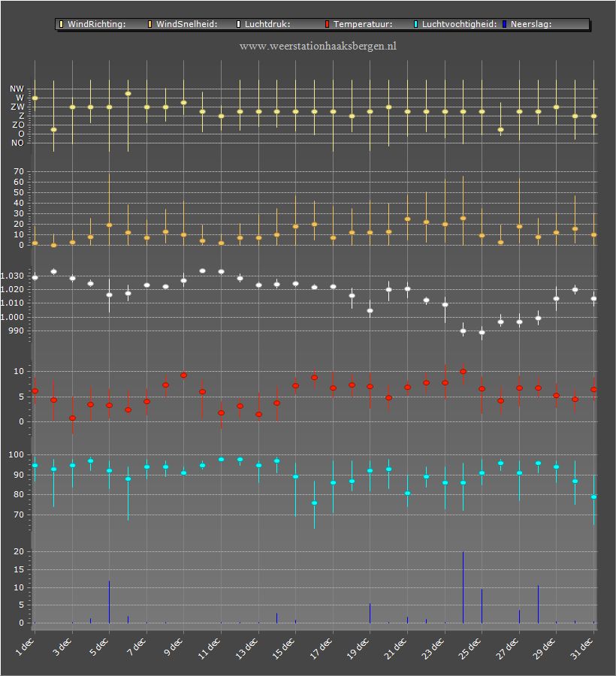Screen dimensions: 616x676
Task: Select the WindSnelheid legend label
Action: coord(186,24)
